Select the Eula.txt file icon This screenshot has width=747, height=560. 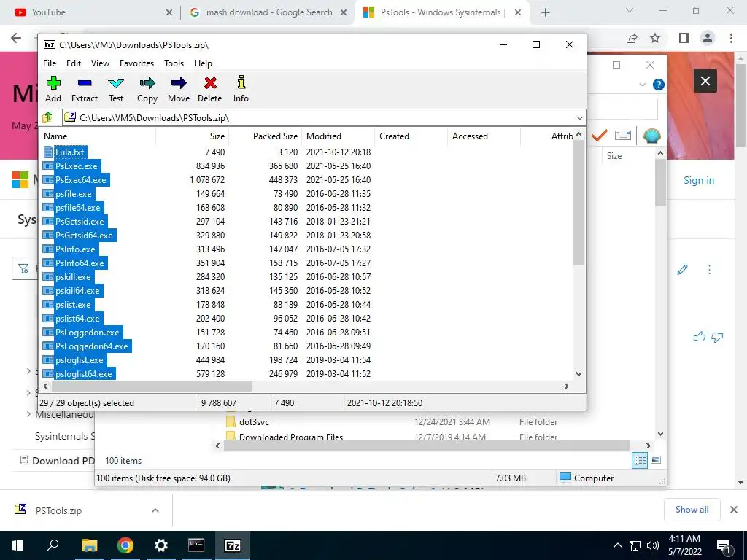(47, 152)
